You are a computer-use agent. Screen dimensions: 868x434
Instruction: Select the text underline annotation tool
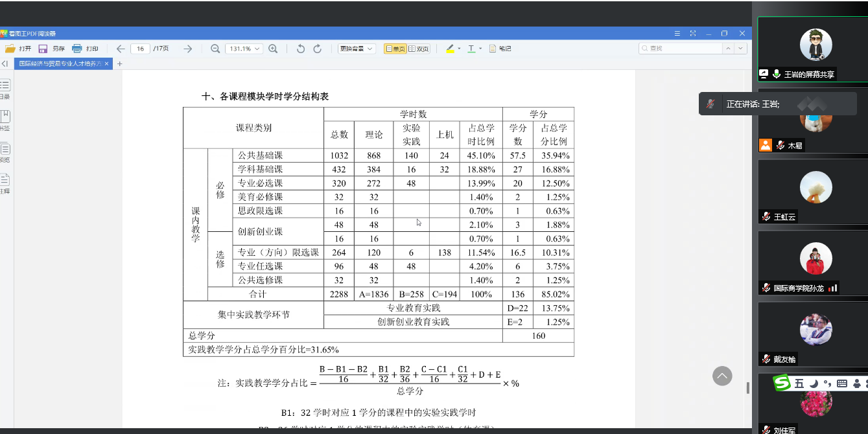click(x=471, y=49)
